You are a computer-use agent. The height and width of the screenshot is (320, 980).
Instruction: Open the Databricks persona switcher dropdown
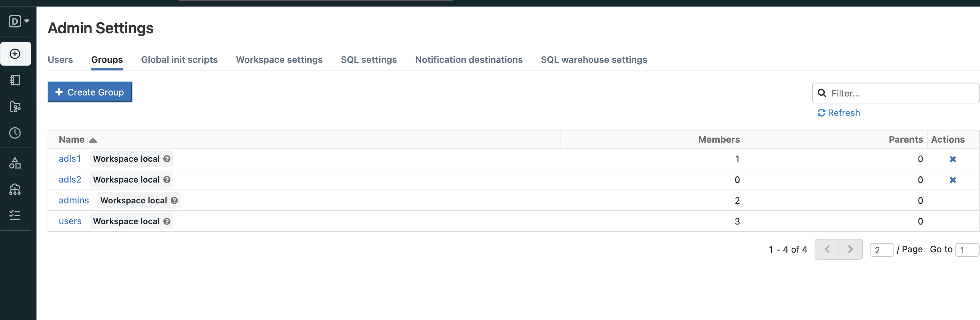[18, 21]
